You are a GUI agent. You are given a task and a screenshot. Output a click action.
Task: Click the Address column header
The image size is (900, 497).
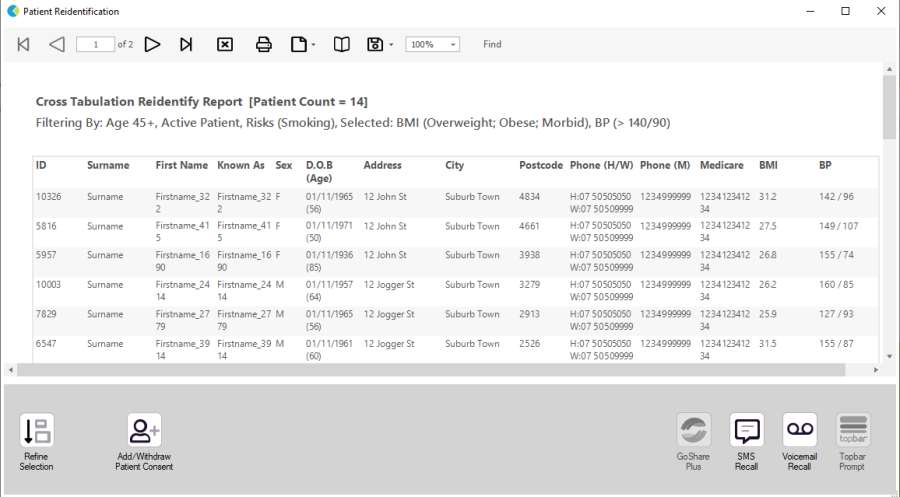pyautogui.click(x=382, y=165)
